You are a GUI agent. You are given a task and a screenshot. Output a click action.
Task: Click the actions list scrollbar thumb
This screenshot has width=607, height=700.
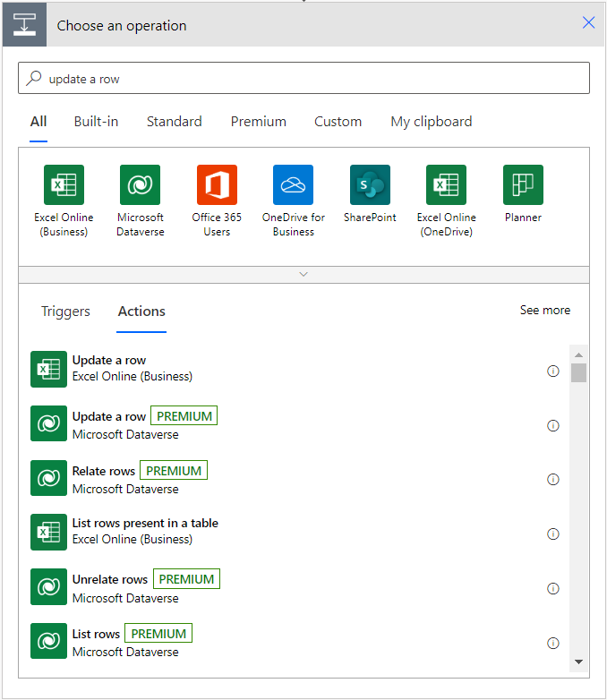click(x=578, y=372)
